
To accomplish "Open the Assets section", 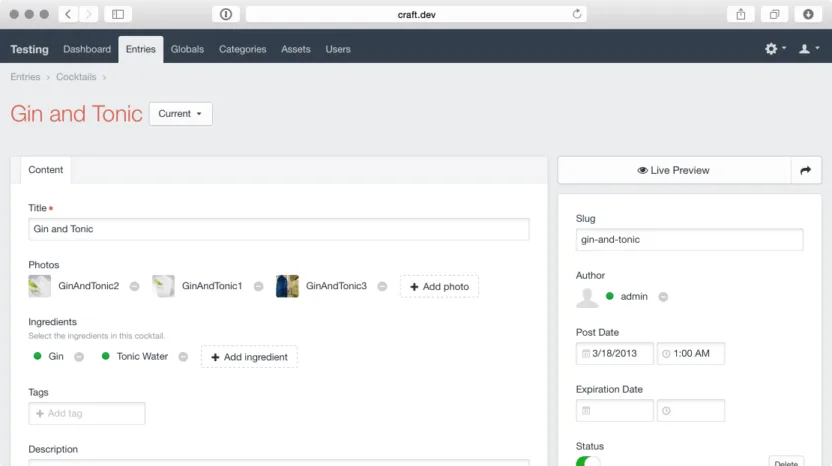I will coord(296,49).
